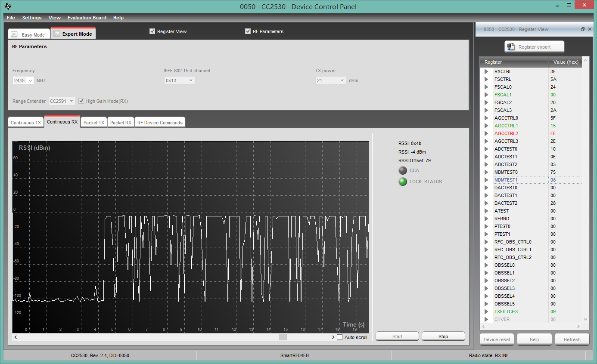Expand the FSCTRL register row
Viewport: 597px width, 364px height.
(x=486, y=79)
